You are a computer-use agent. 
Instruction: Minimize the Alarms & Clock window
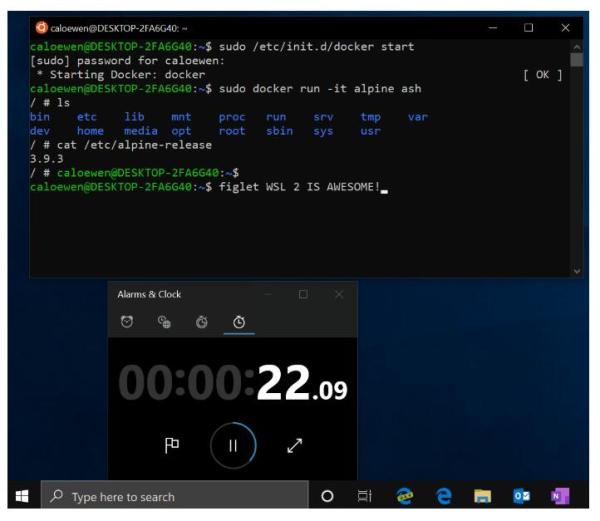point(268,294)
